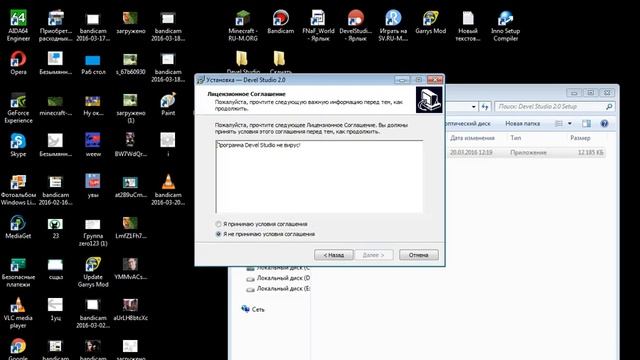Open the DevelStudio shortcut icon

coord(356,25)
